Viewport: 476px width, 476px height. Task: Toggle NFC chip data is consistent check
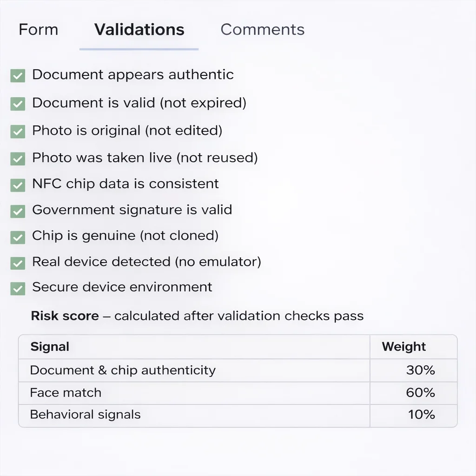(x=17, y=185)
